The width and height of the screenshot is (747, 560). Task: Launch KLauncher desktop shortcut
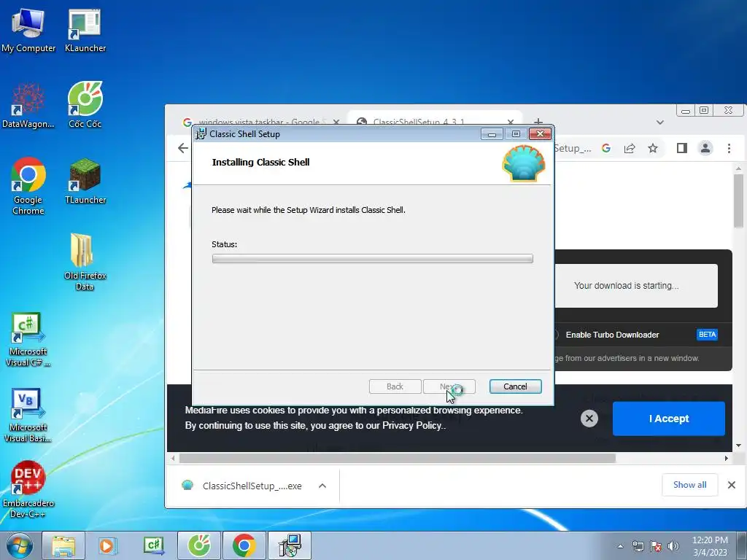click(x=85, y=30)
